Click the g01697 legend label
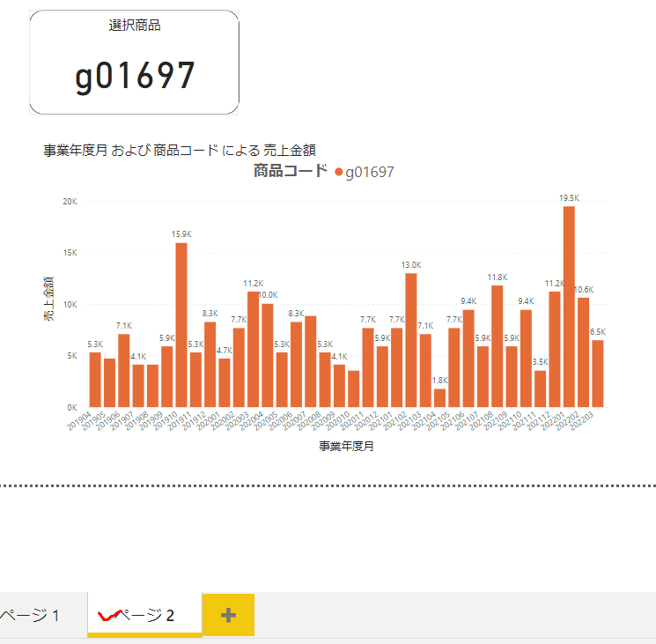 (369, 173)
